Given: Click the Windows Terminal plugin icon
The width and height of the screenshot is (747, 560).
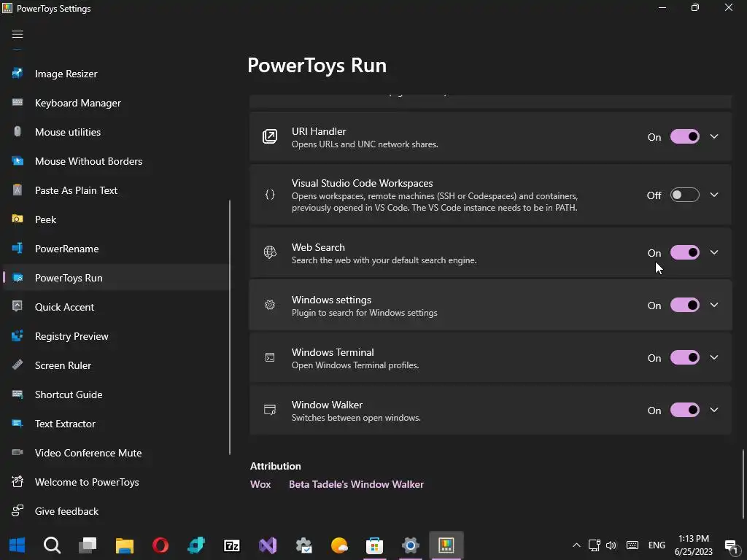Looking at the screenshot, I should (270, 357).
